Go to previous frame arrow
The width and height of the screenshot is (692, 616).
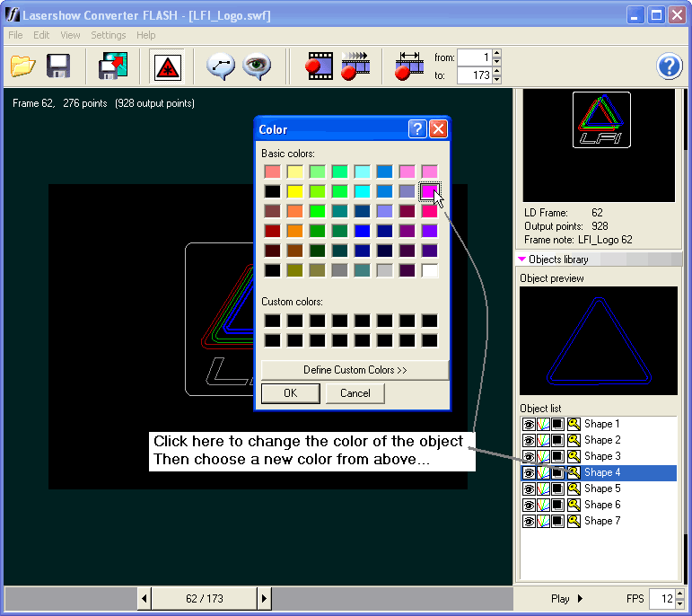(145, 599)
